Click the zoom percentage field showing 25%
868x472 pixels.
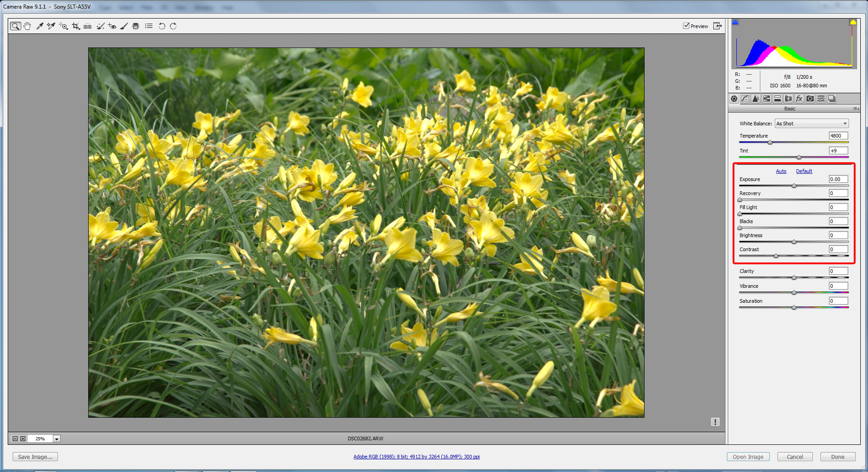click(40, 439)
